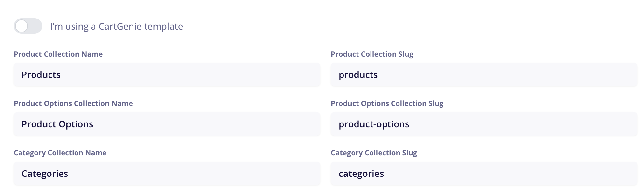The width and height of the screenshot is (644, 195).
Task: Click the "Product Collection Slug" label text
Action: point(372,54)
